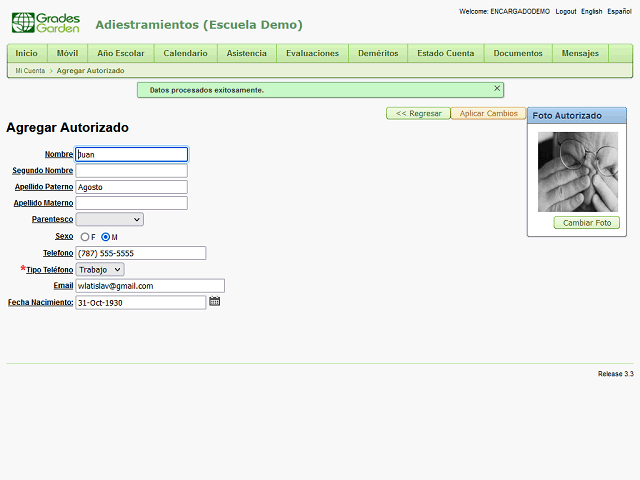
Task: Click the authorized person photo thumbnail
Action: (x=577, y=172)
